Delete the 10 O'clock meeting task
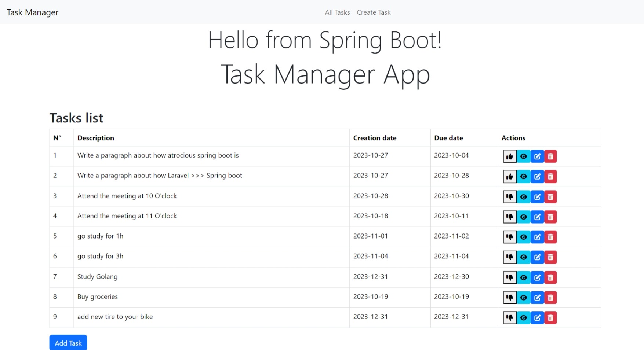 [x=550, y=197]
